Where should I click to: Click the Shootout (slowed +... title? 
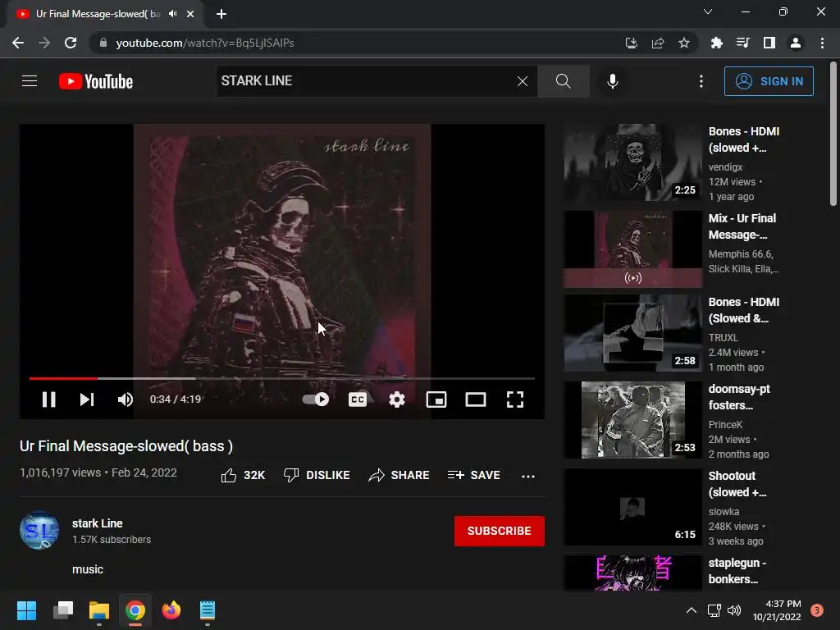pos(737,484)
